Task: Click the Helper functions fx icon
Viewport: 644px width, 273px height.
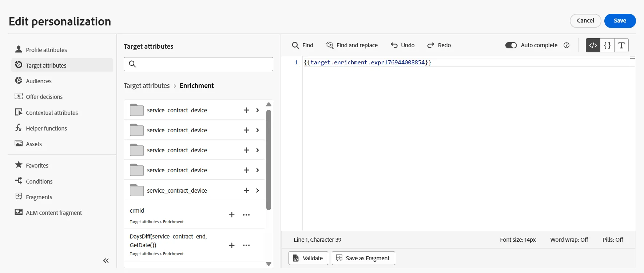Action: coord(19,128)
